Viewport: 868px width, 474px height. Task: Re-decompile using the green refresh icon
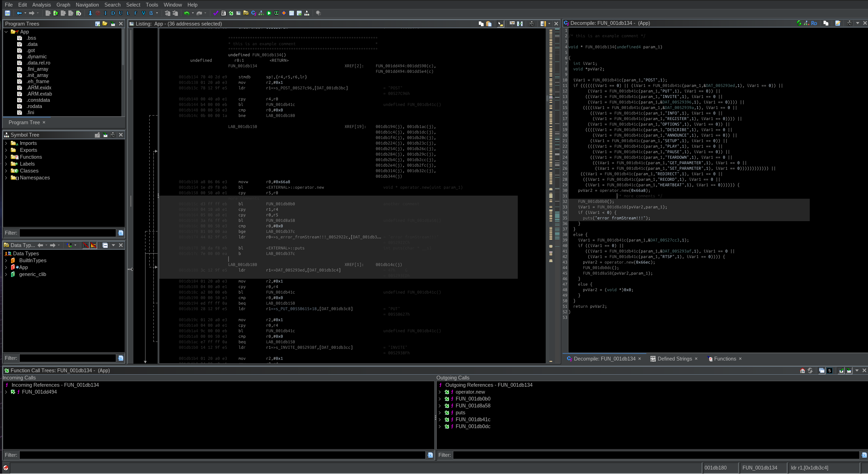point(799,23)
